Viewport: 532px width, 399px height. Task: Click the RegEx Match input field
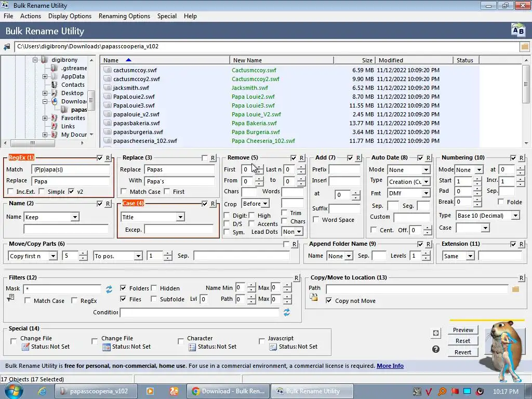coord(71,169)
